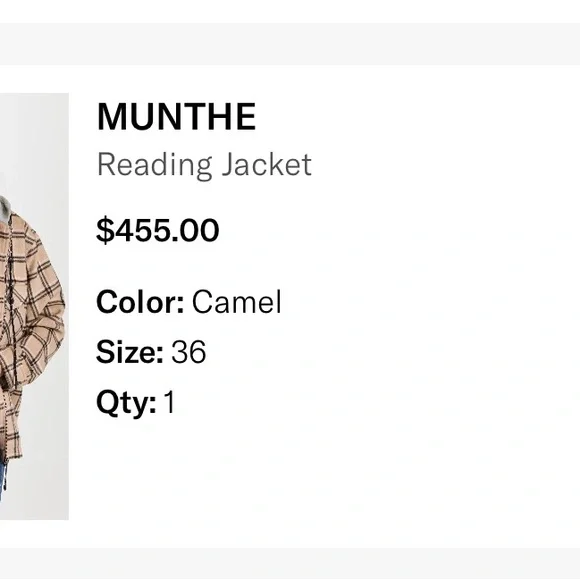The width and height of the screenshot is (580, 580).
Task: Click the gray band above the product card
Action: coord(290,44)
